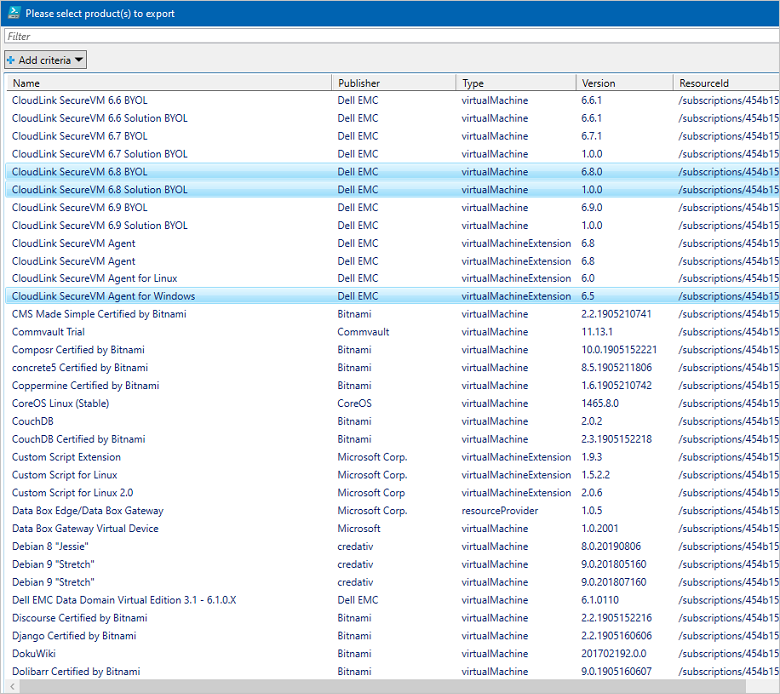Sort by the Type column header

[x=516, y=83]
